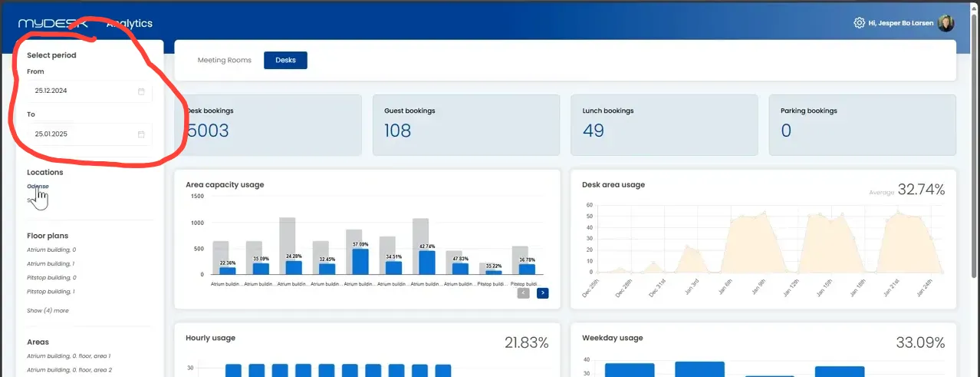
Task: Filter by floor plan Atrium building, 1
Action: point(51,263)
